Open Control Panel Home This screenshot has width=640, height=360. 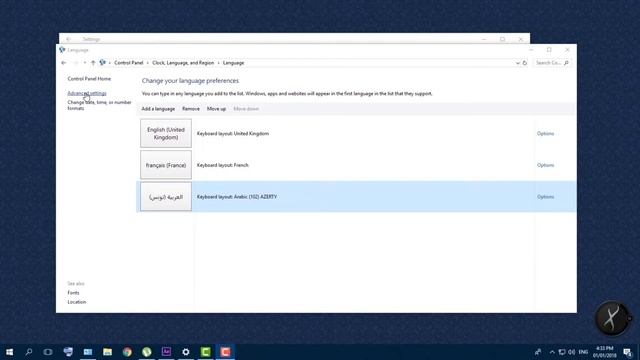pyautogui.click(x=89, y=79)
